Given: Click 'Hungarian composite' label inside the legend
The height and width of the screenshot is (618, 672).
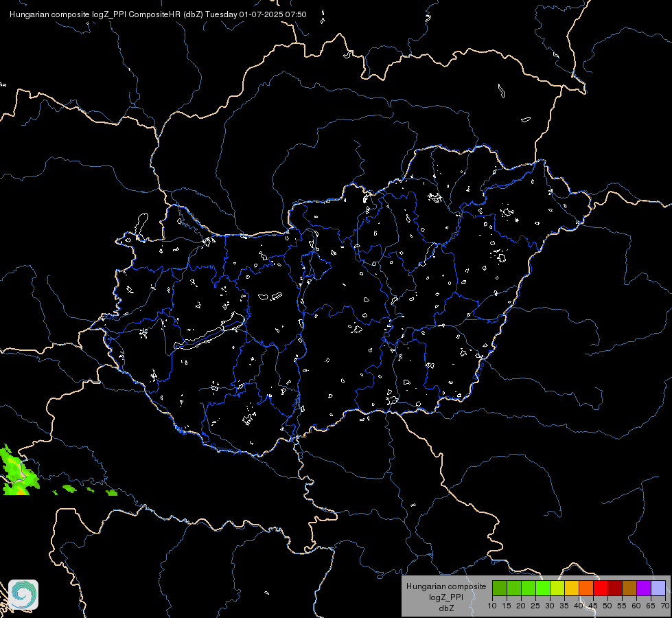Looking at the screenshot, I should tap(446, 586).
